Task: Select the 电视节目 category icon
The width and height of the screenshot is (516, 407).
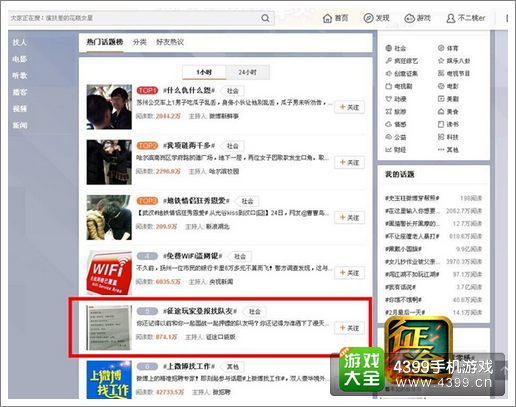Action: click(x=441, y=73)
